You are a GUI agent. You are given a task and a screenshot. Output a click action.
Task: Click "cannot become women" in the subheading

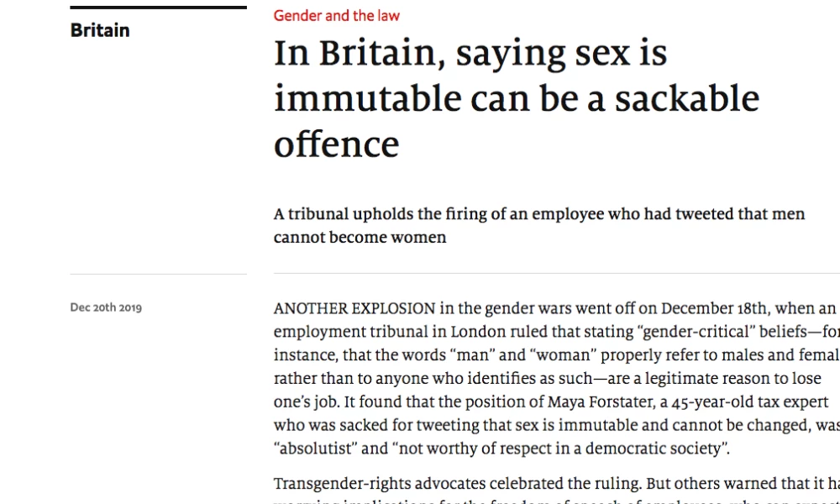(360, 237)
